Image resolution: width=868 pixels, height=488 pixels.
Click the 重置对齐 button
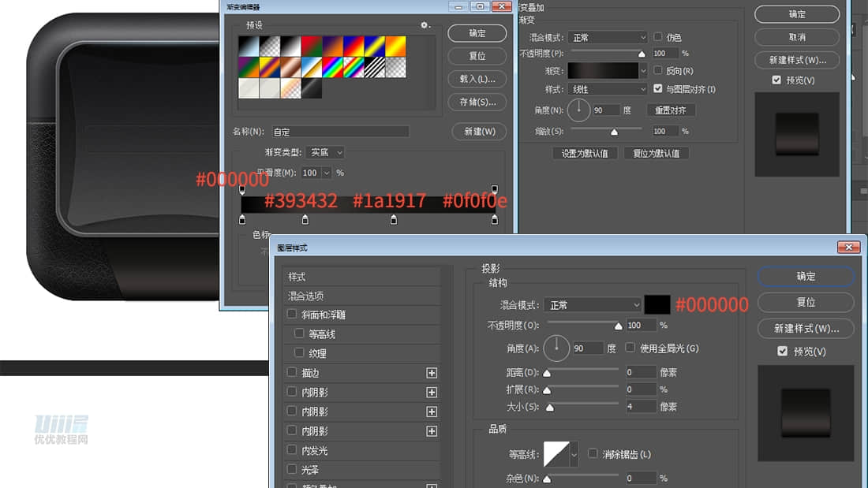pos(671,110)
